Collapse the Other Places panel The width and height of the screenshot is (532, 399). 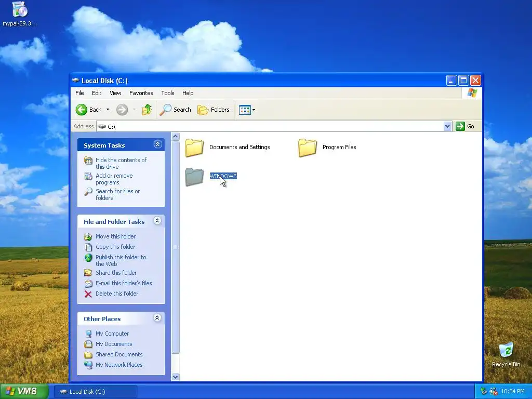[x=157, y=318]
